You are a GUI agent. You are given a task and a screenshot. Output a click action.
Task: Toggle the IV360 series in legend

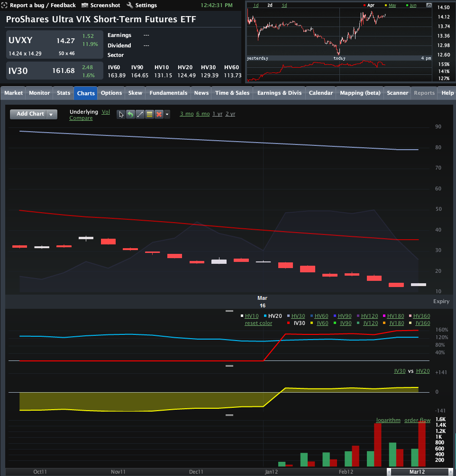tap(423, 323)
